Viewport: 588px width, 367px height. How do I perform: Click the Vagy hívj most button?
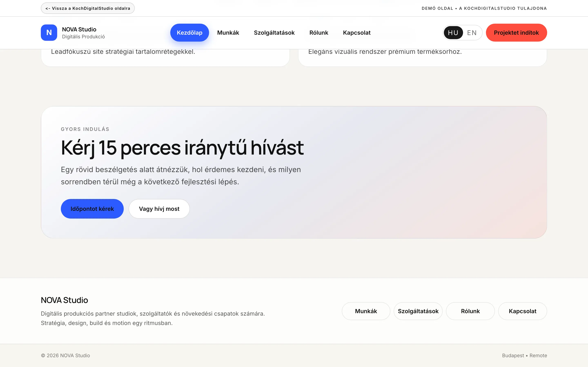coord(159,209)
